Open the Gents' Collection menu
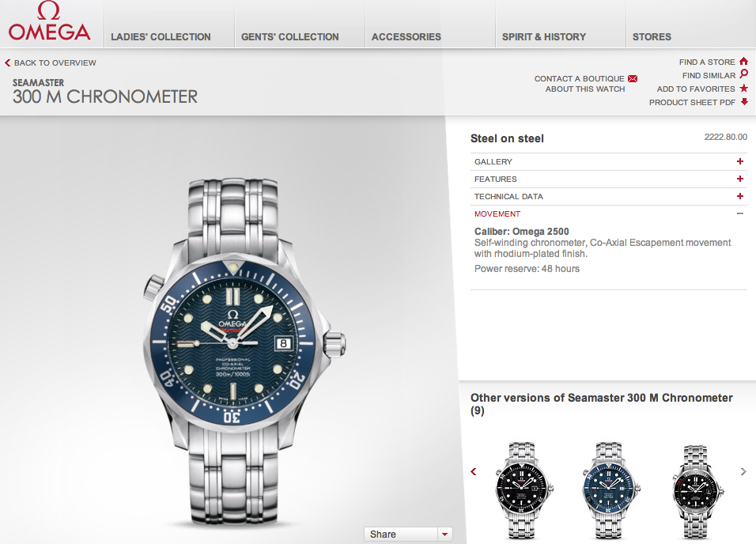756x544 pixels. 289,36
